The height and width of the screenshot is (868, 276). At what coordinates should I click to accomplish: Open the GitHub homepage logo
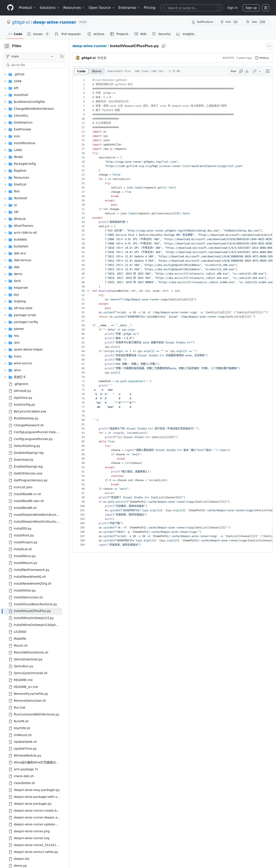point(10,7)
